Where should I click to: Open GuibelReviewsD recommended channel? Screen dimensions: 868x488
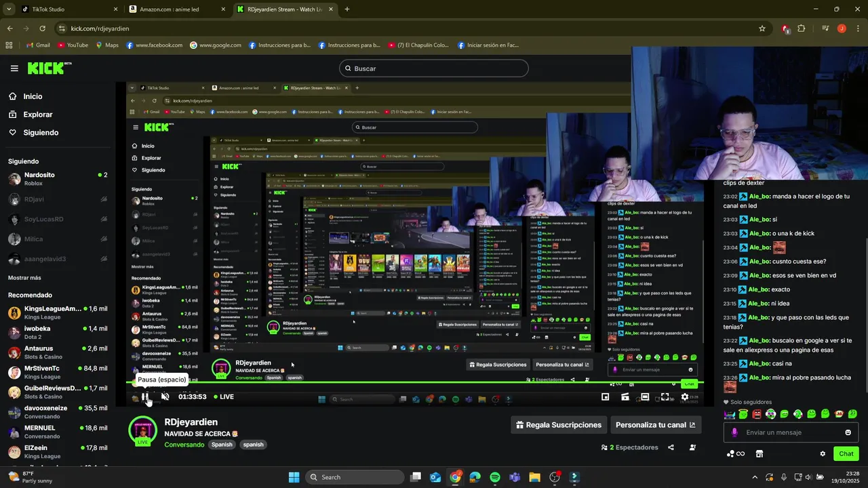[x=58, y=392]
